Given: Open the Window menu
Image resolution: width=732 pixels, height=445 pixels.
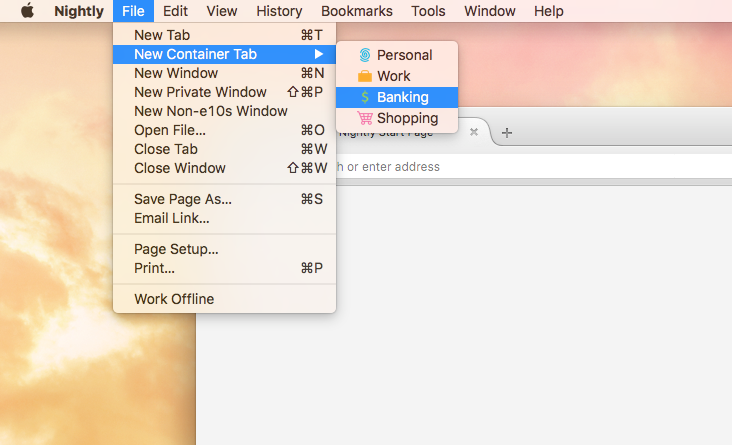Looking at the screenshot, I should [490, 11].
